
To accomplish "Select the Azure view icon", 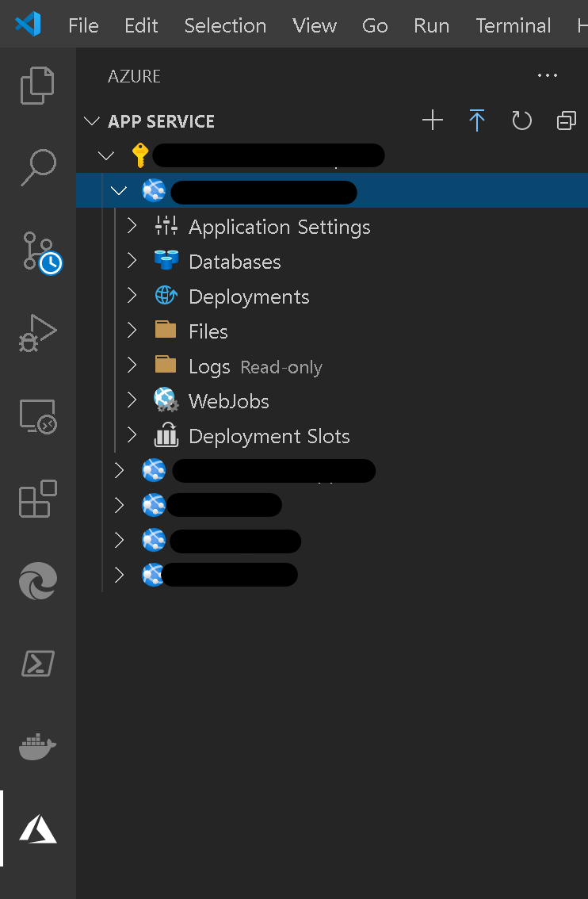I will pyautogui.click(x=38, y=829).
